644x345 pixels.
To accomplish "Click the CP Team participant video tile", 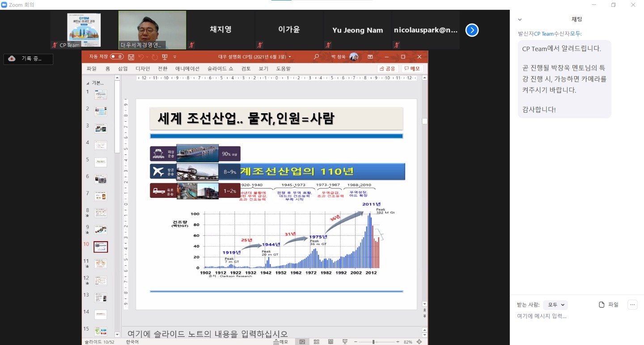I will click(84, 30).
